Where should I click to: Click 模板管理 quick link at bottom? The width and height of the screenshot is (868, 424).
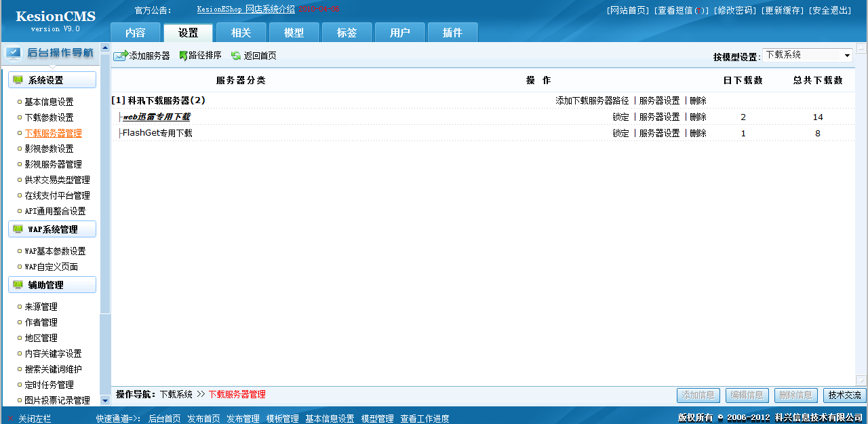coord(282,419)
